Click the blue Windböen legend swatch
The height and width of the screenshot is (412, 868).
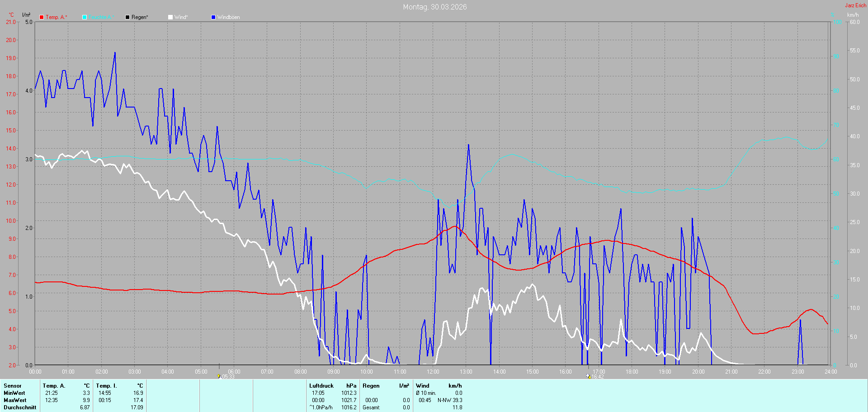point(213,17)
